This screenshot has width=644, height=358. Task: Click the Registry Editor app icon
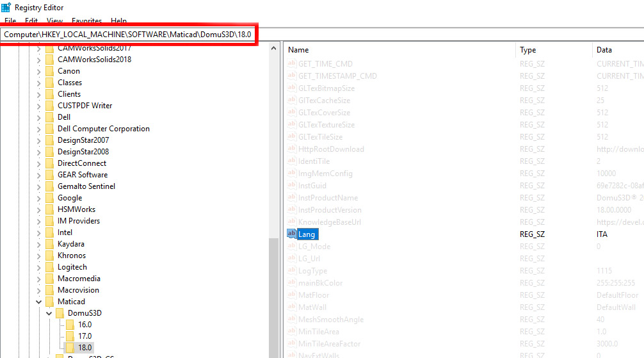pos(6,7)
